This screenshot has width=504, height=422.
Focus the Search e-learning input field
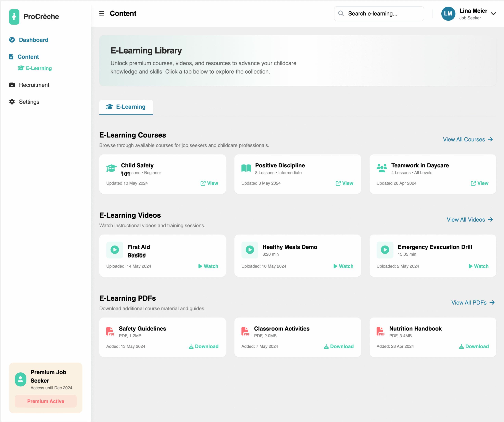click(x=383, y=14)
